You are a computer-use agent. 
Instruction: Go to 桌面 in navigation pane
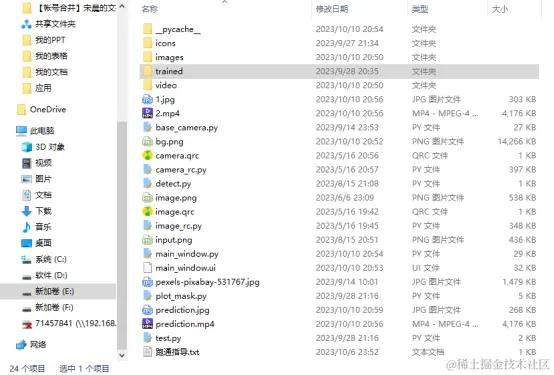[x=43, y=243]
